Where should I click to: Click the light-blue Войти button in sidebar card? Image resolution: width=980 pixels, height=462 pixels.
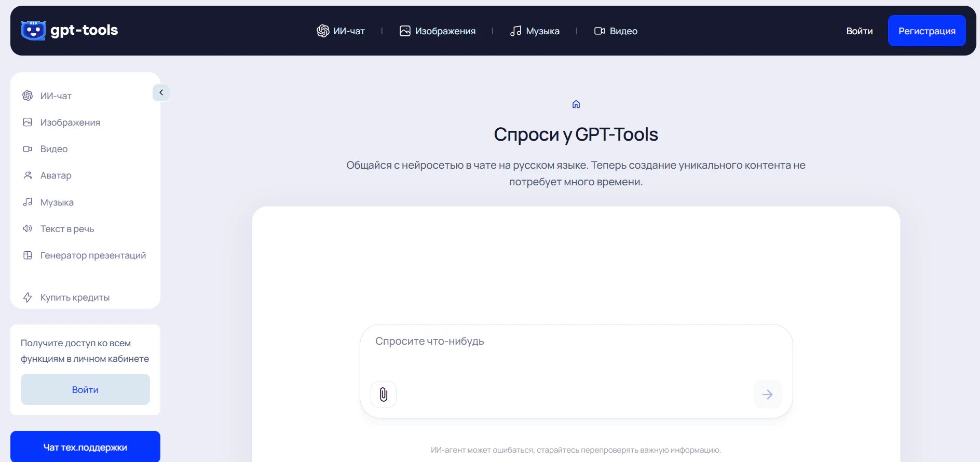85,389
